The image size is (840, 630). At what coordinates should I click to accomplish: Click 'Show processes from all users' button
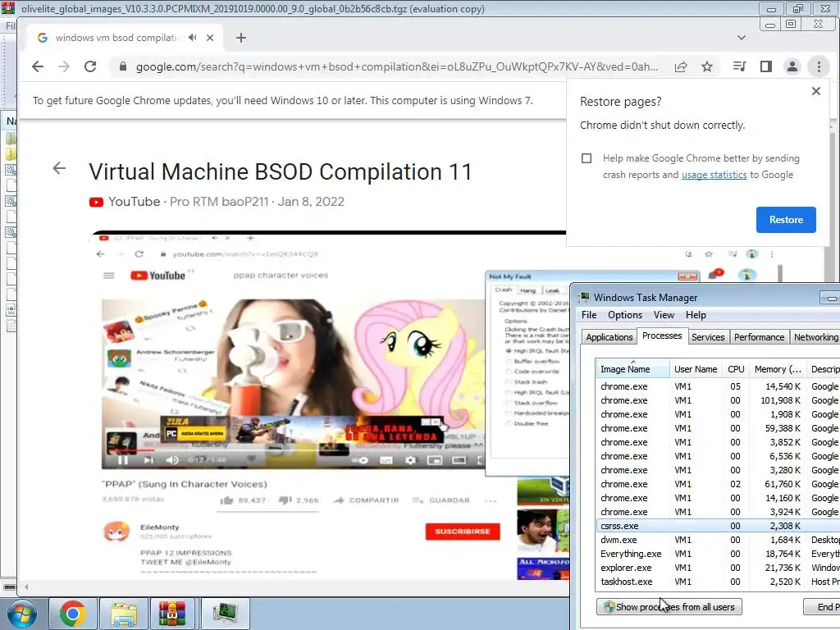click(669, 607)
